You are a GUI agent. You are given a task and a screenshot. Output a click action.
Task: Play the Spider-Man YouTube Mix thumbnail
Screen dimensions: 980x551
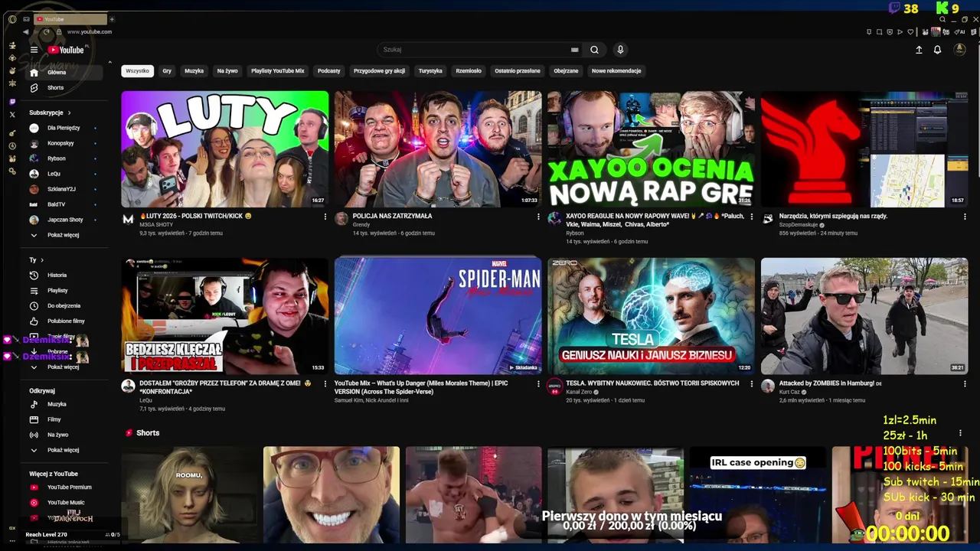[x=438, y=316]
